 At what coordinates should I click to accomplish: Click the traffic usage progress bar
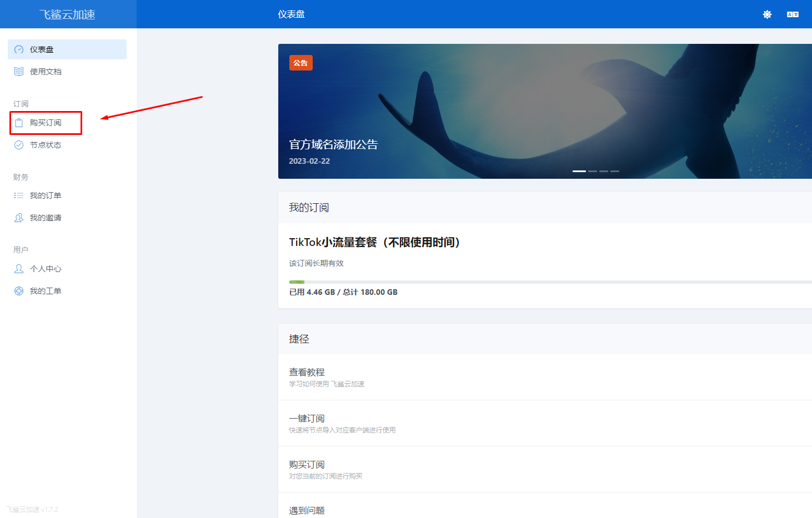click(550, 282)
